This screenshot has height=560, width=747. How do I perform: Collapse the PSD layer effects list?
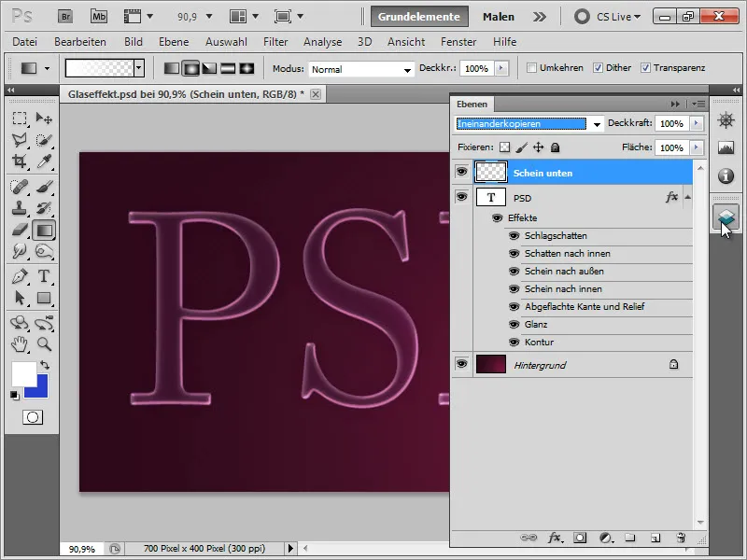(687, 197)
